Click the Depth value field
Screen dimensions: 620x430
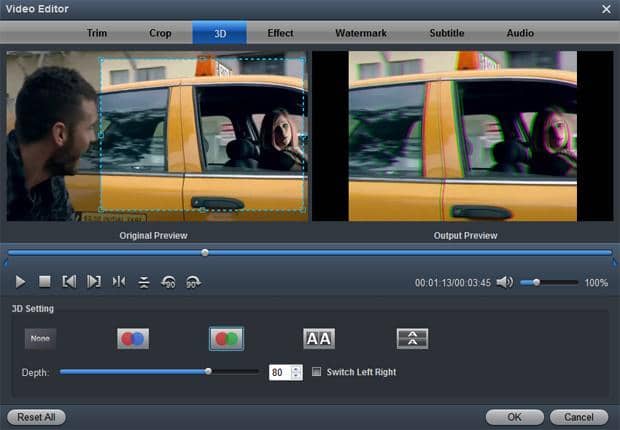point(280,372)
